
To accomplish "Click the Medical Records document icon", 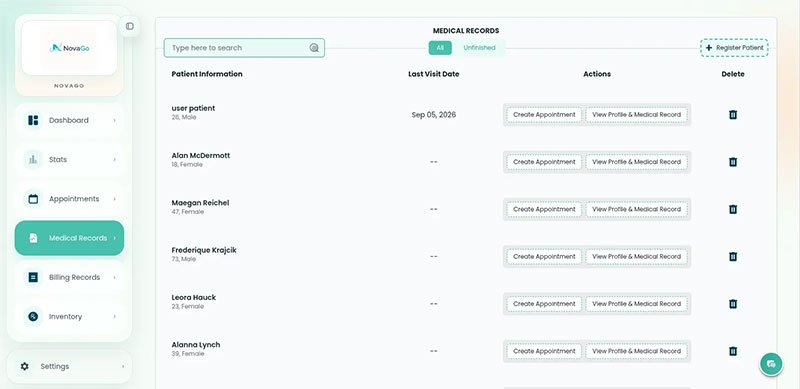I will [33, 238].
